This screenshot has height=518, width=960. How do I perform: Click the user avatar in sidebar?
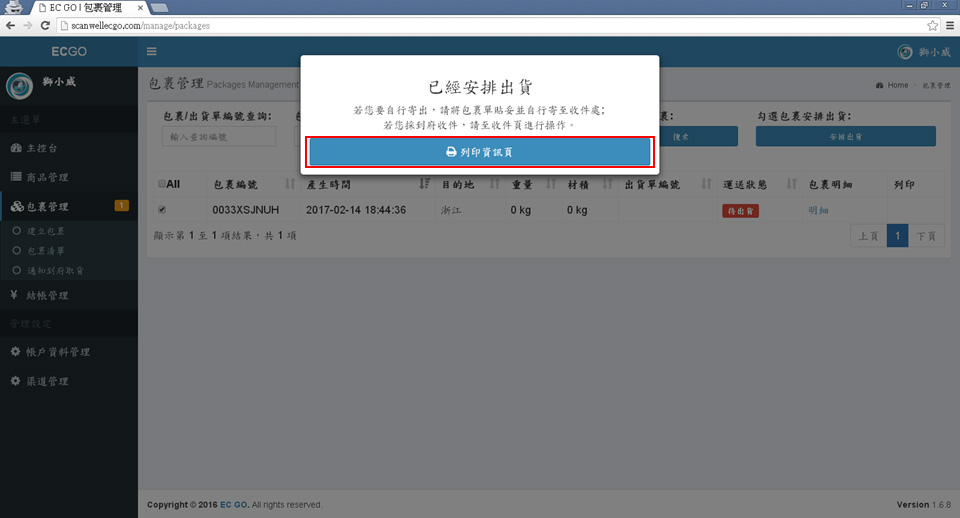coord(19,87)
